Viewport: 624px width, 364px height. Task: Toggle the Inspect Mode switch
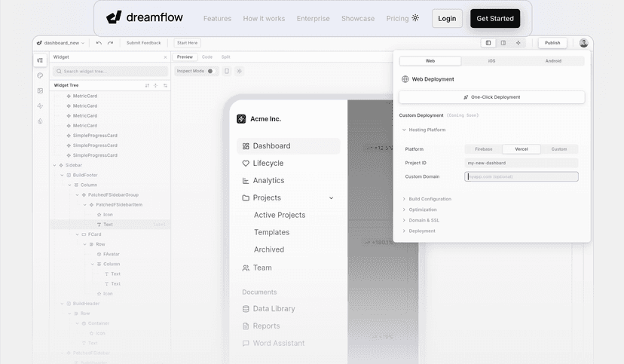[211, 71]
